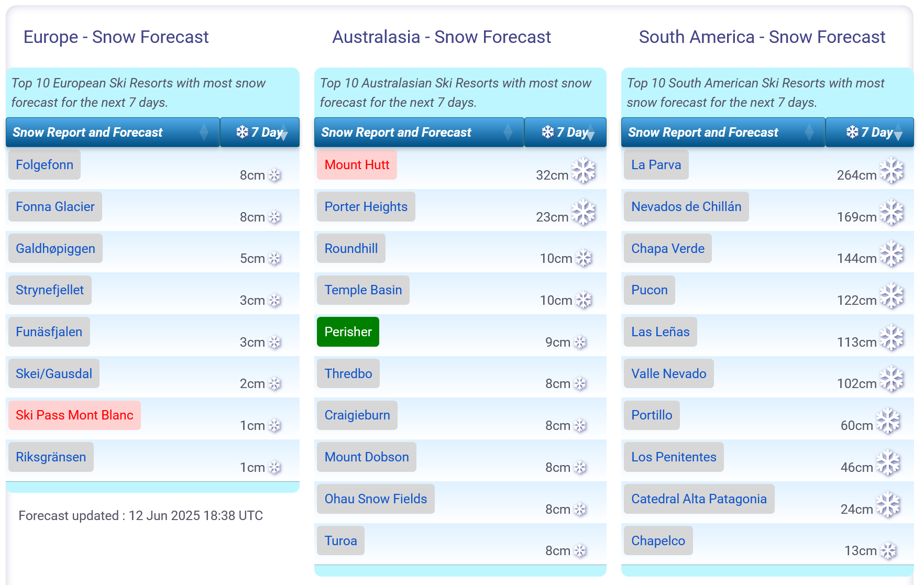Screen dimensions: 924x585
Task: Click the snowflake icon in Pucon row
Action: (892, 296)
